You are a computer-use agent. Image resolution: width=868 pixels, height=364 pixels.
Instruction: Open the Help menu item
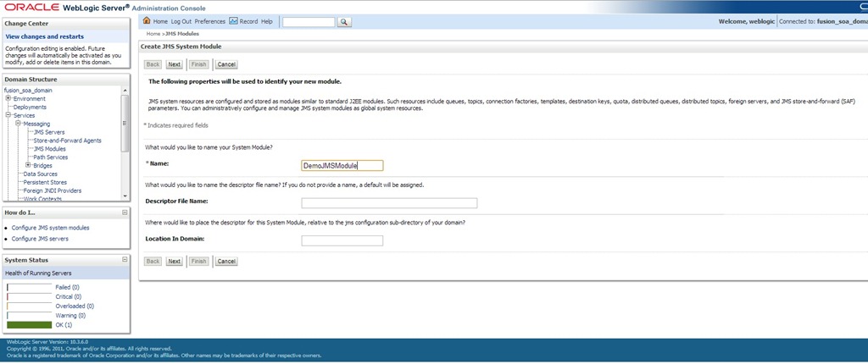(267, 21)
